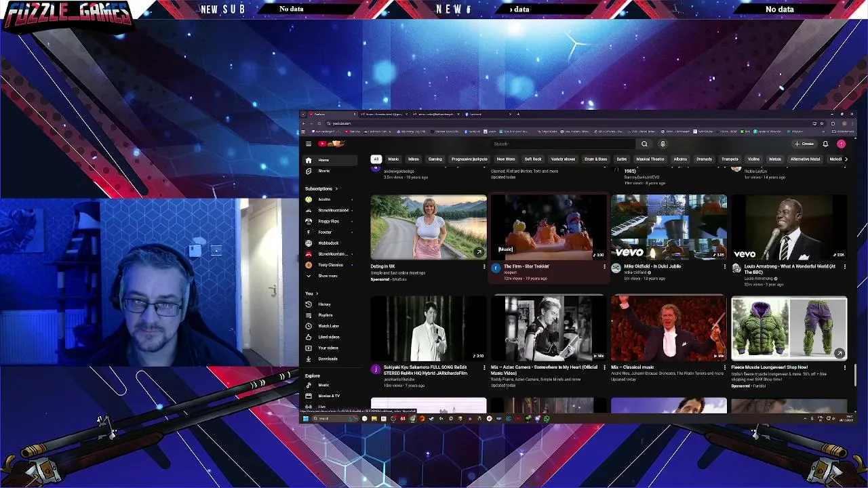The image size is (868, 488).
Task: Select the Progressive jackpots chip
Action: coord(470,159)
